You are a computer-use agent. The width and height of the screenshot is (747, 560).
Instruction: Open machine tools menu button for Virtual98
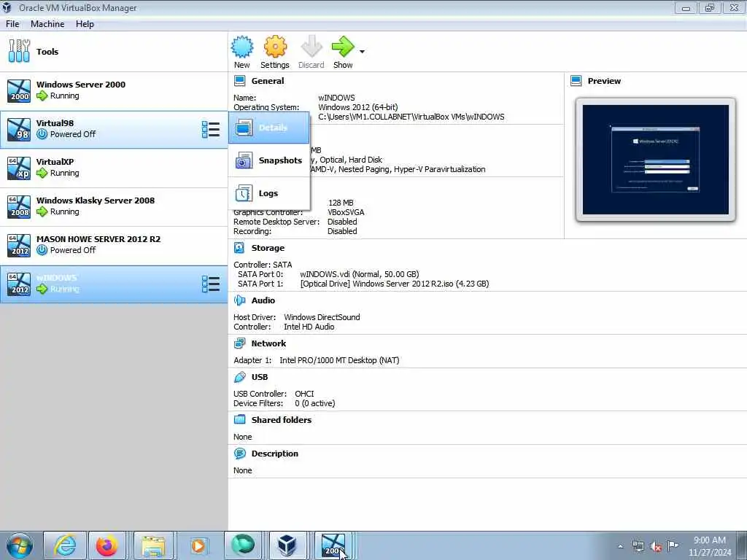(x=211, y=130)
